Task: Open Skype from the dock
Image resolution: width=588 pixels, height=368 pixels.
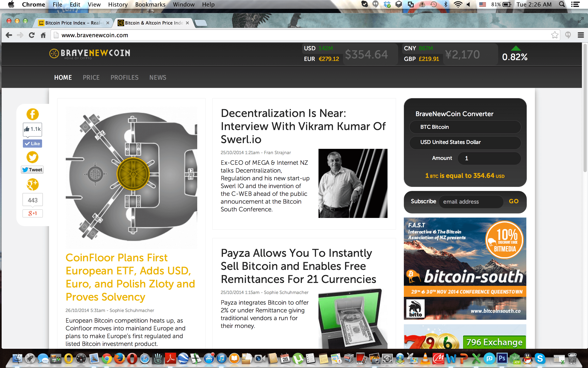Action: tap(540, 359)
